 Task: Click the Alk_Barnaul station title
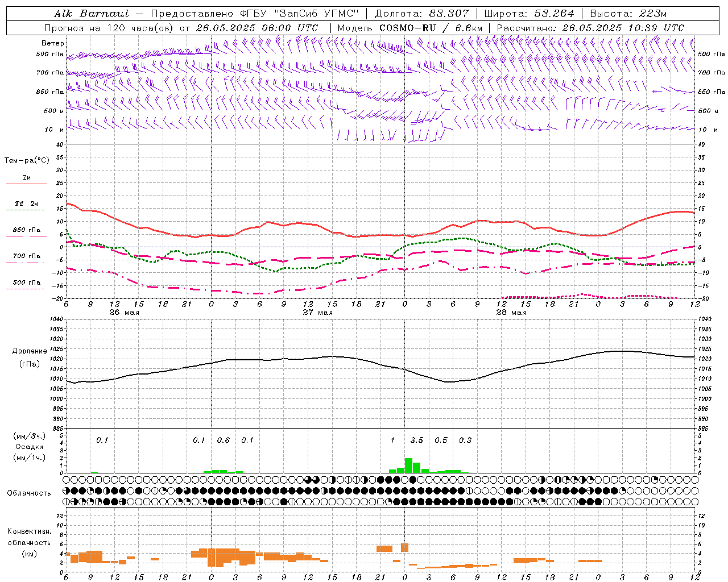(92, 14)
